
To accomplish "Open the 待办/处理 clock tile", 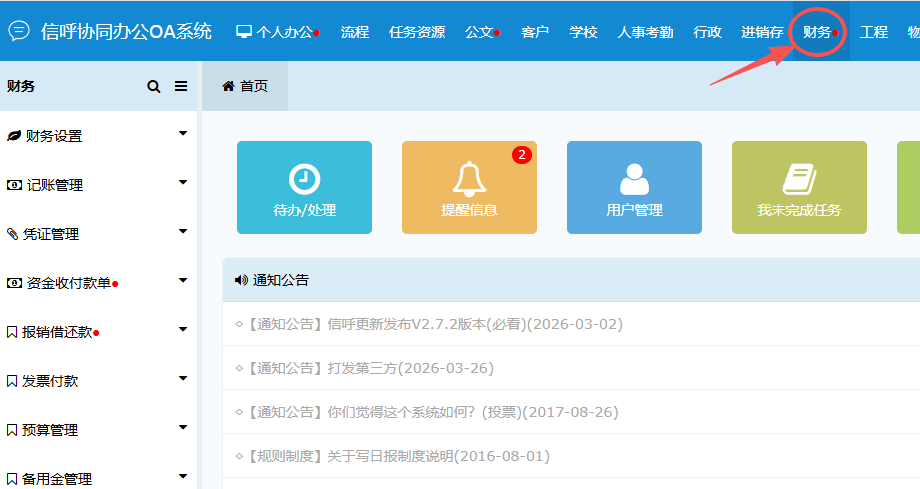I will click(x=304, y=188).
